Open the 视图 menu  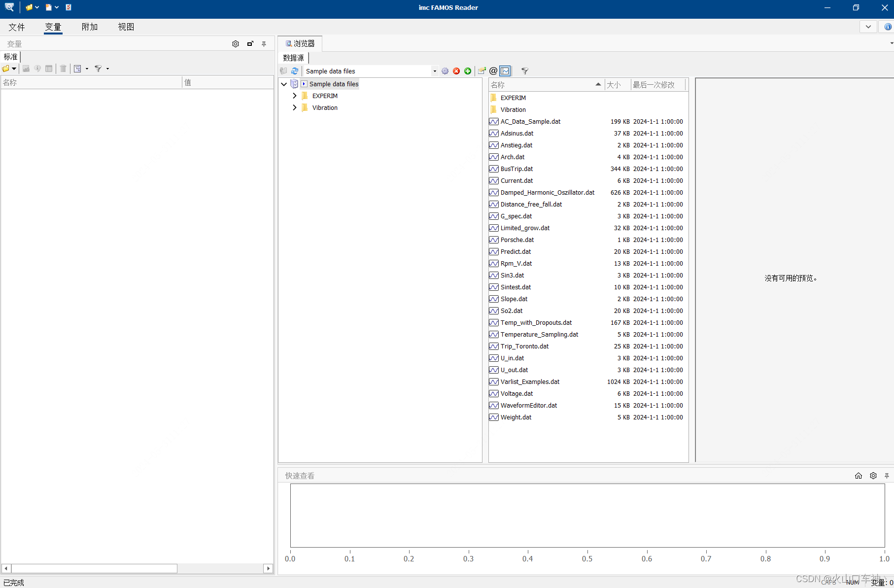126,27
